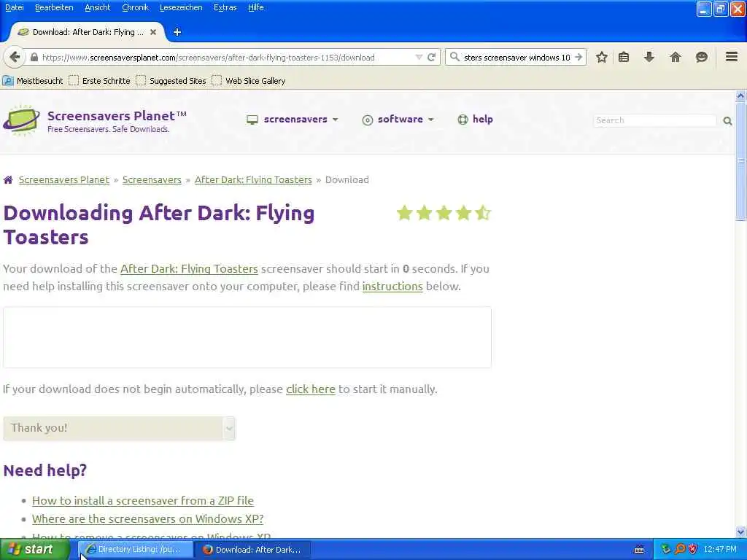This screenshot has width=747, height=560.
Task: Go to the home page icon
Action: point(675,57)
